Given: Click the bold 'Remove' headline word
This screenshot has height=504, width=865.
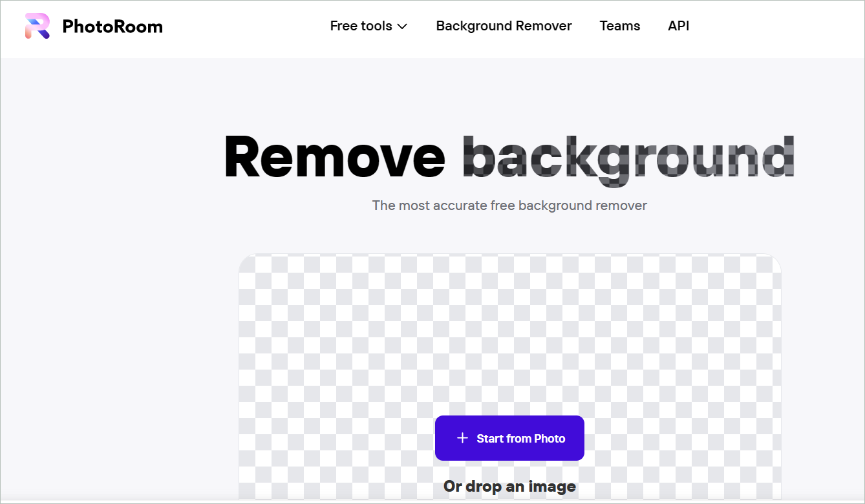Looking at the screenshot, I should pos(334,158).
